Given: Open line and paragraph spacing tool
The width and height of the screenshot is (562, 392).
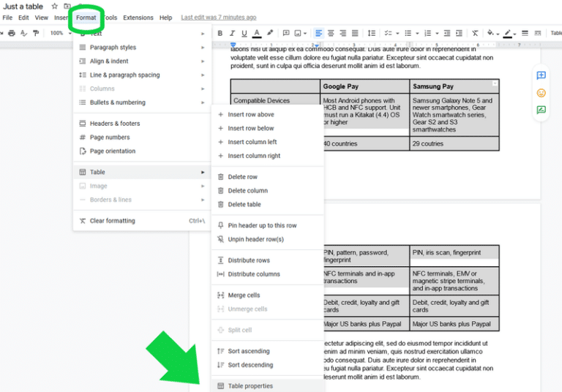Looking at the screenshot, I should pos(372,34).
